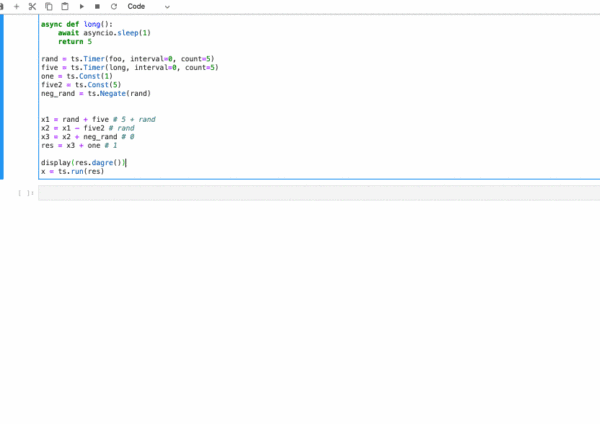600x424 pixels.
Task: Click the res = x3 + one line
Action: (x=79, y=145)
